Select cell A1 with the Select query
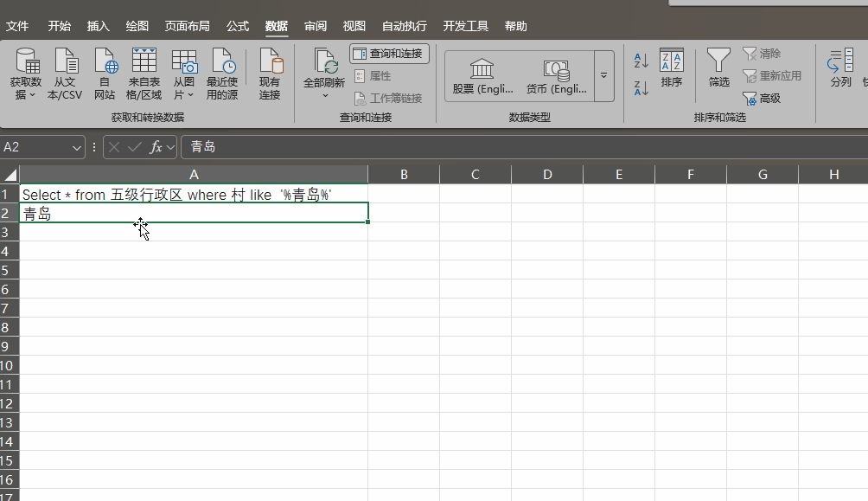The width and height of the screenshot is (868, 501). click(x=194, y=194)
